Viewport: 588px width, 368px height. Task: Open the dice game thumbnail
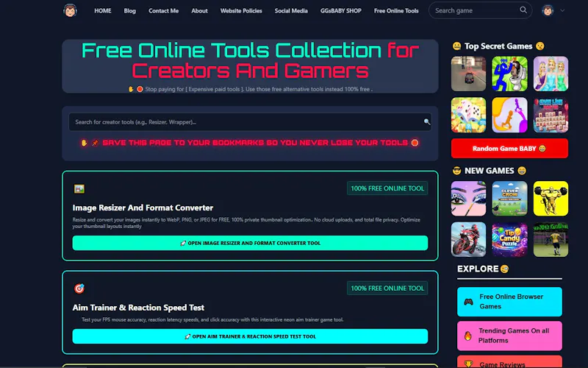pos(468,115)
